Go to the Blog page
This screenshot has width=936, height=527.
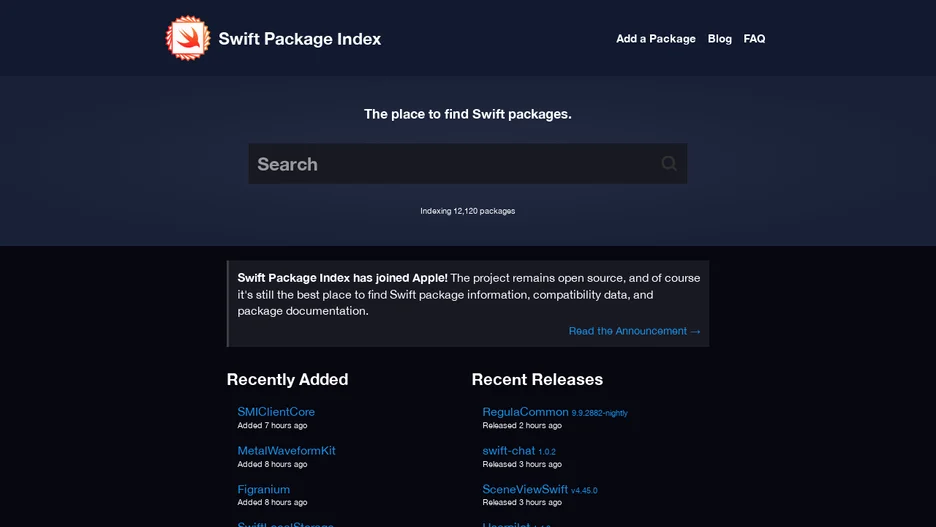(x=719, y=39)
